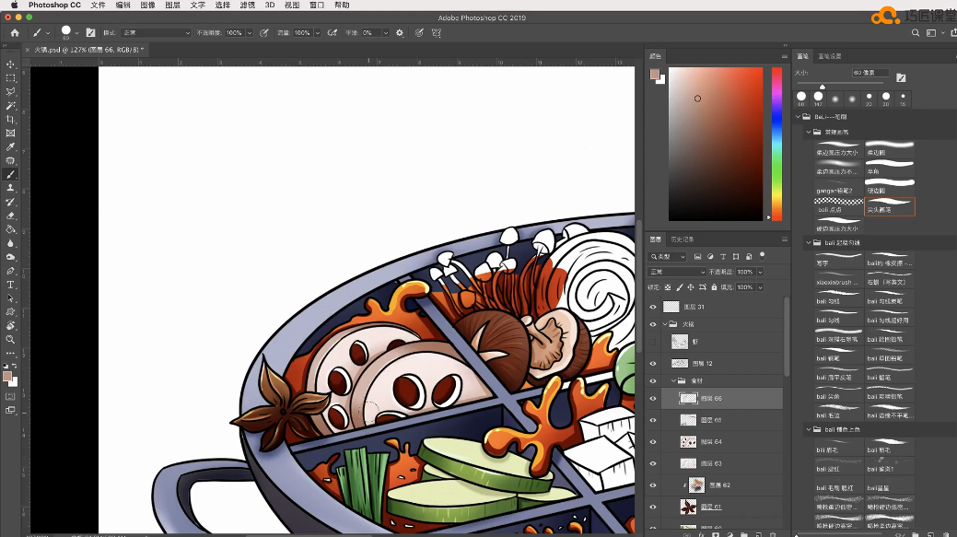This screenshot has width=957, height=537.
Task: Hide the 火锅 layer group
Action: pyautogui.click(x=653, y=324)
